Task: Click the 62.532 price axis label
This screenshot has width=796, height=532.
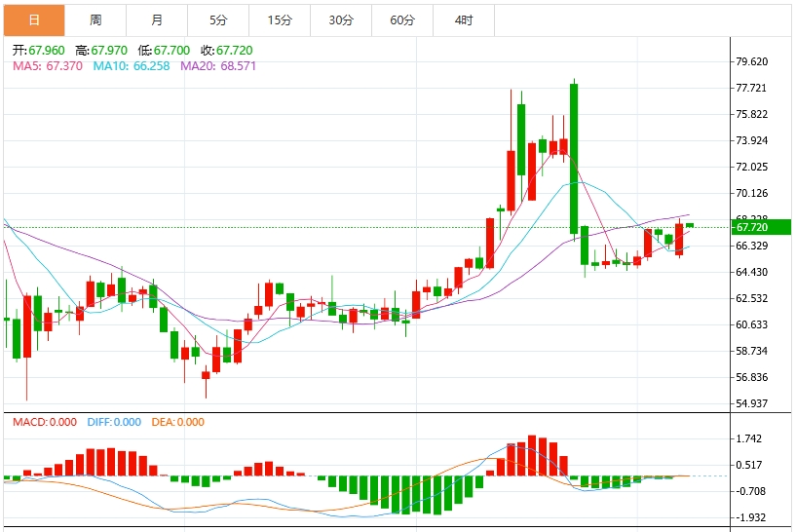Action: pyautogui.click(x=752, y=298)
